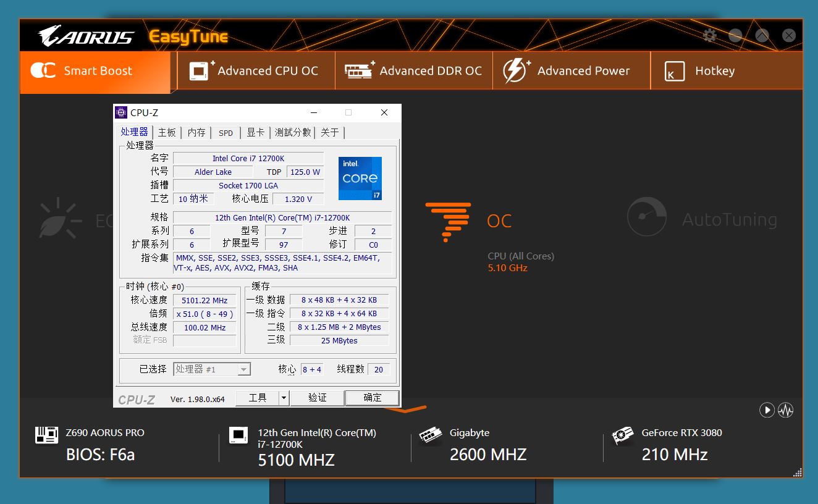Open the 关于 tab in CPU-Z

point(330,133)
